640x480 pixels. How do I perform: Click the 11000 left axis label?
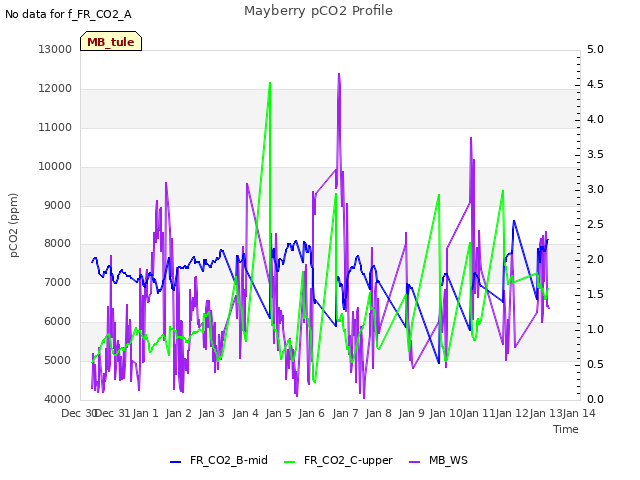(55, 127)
